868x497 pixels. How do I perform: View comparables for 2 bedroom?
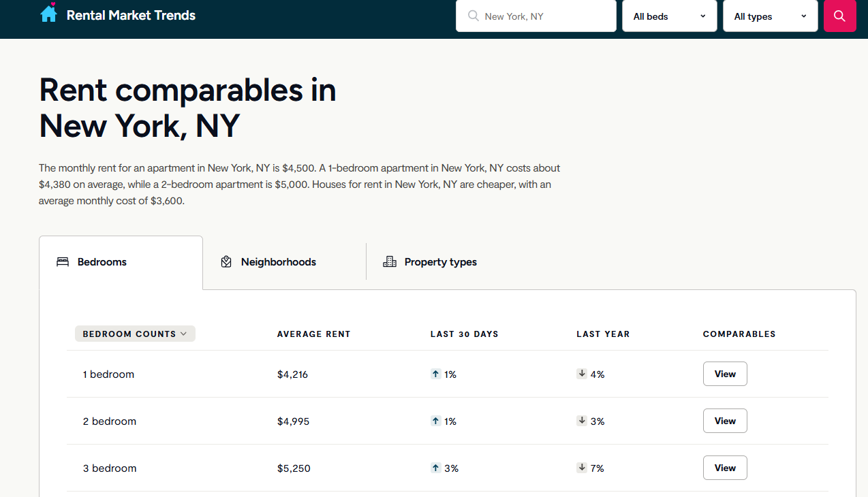[725, 421]
